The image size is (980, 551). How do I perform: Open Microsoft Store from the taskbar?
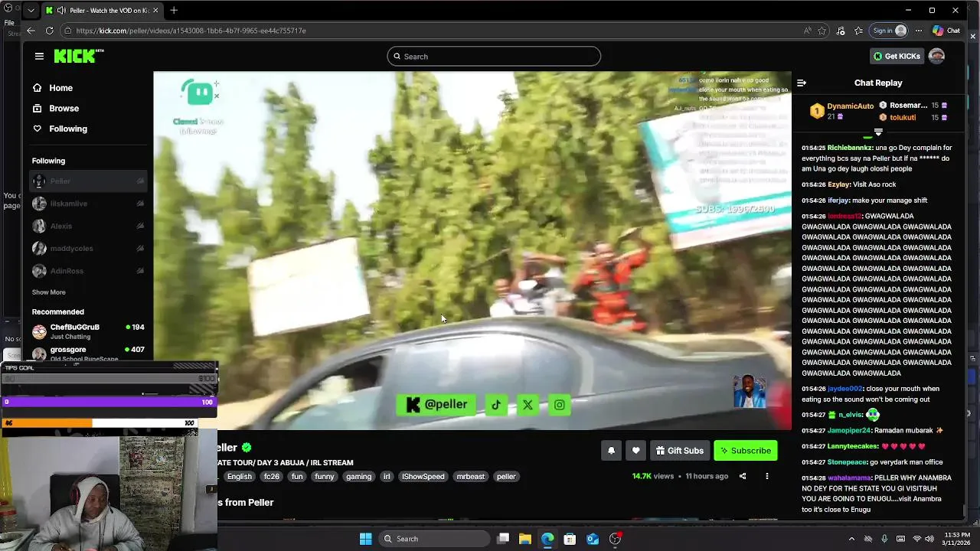[570, 539]
